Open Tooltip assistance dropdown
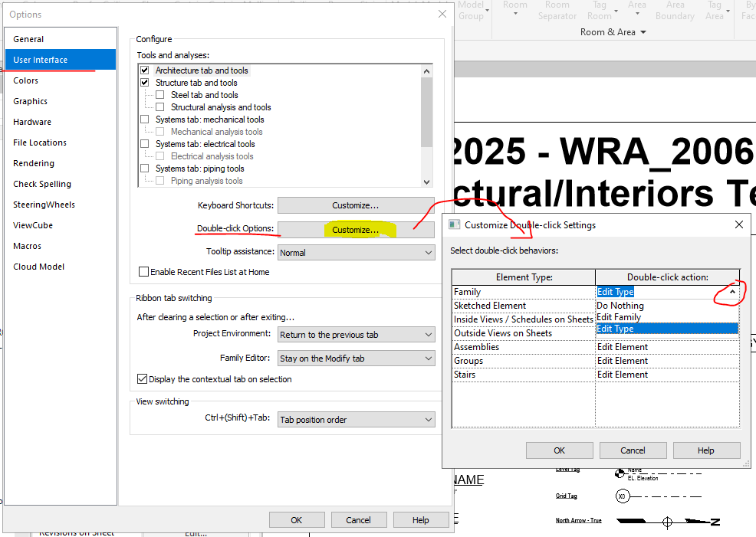The image size is (756, 537). (x=357, y=252)
